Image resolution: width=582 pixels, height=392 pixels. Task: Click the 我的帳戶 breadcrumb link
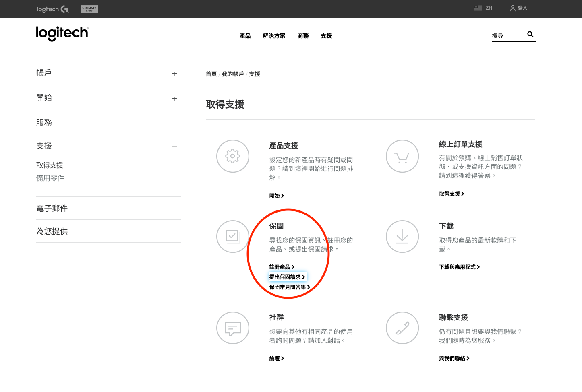point(233,74)
